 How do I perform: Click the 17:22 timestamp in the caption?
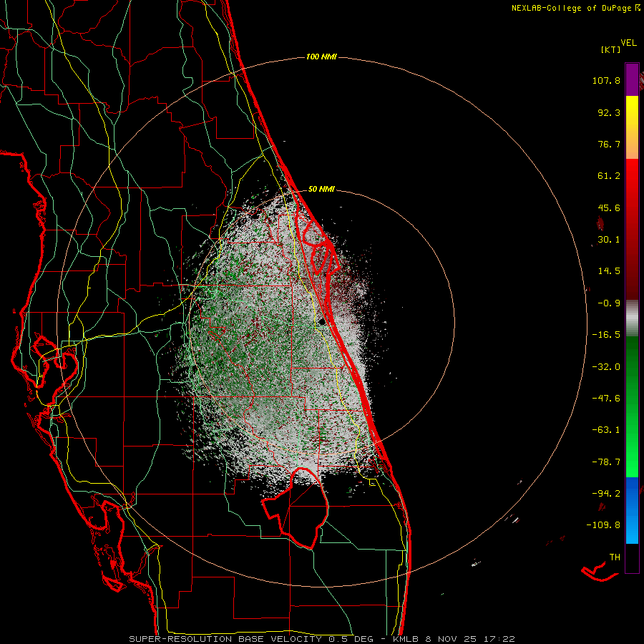coord(500,639)
